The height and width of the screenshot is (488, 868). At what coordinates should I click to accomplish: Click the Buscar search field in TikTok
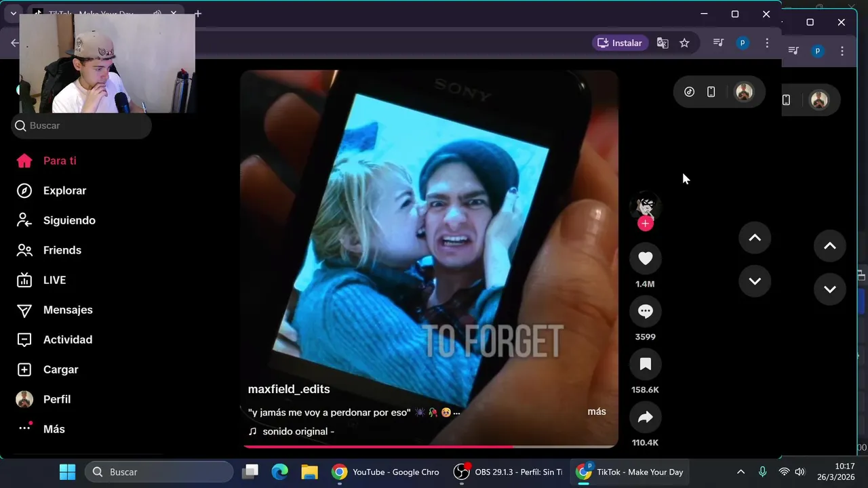(x=81, y=125)
